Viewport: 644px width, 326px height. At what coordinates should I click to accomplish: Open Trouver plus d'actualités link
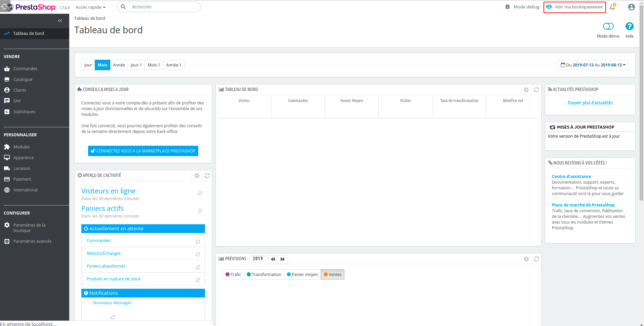(590, 103)
